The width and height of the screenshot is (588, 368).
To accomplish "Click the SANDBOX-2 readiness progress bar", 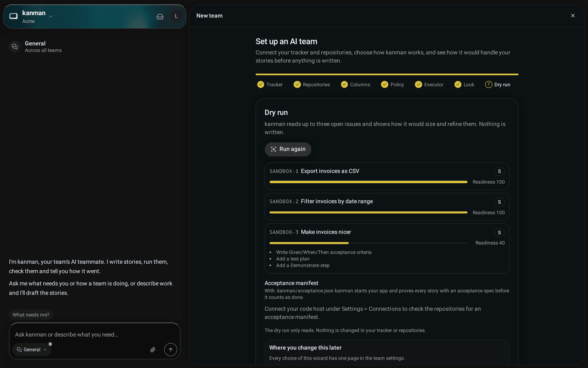I will point(368,213).
